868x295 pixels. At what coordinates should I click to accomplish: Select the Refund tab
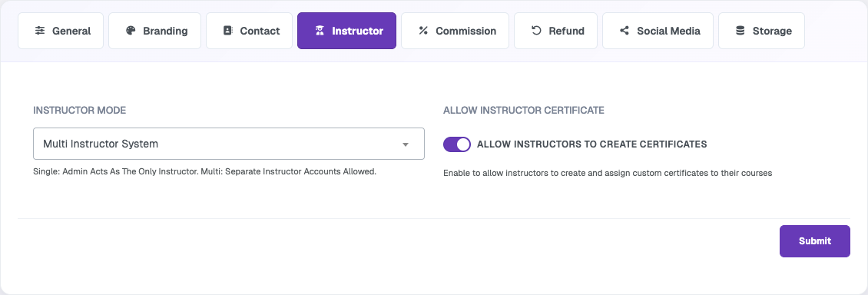556,31
